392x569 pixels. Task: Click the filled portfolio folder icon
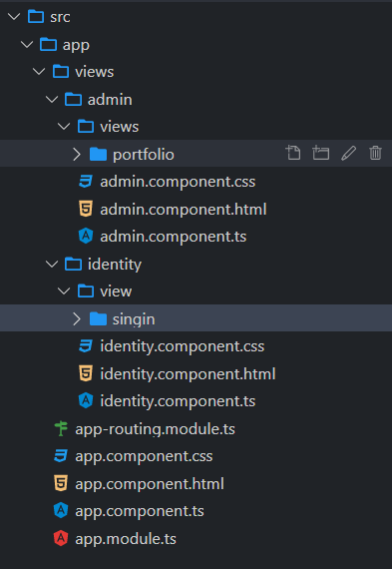[x=98, y=154]
